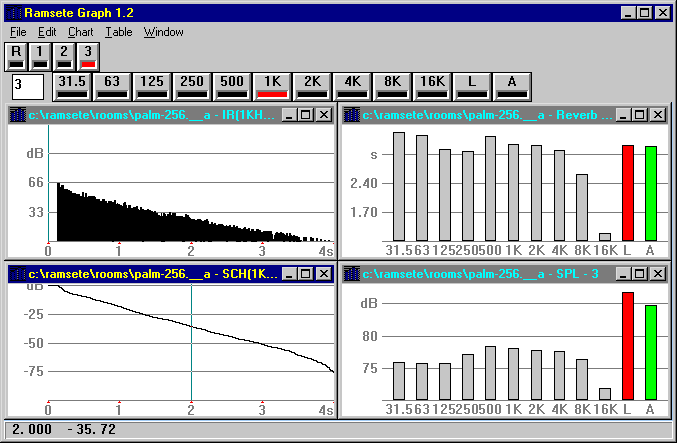Click the red L bar in Reverb chart
Viewport: 677px width, 443px height.
(628, 193)
